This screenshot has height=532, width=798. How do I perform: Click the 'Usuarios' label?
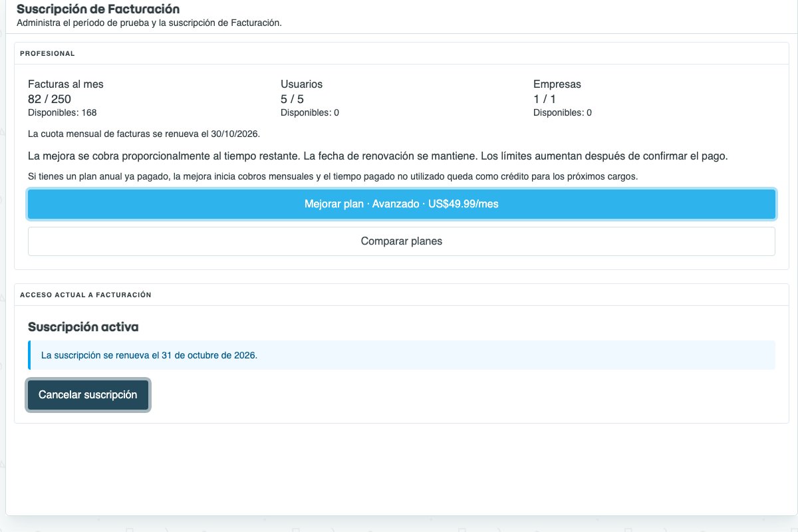[x=301, y=84]
